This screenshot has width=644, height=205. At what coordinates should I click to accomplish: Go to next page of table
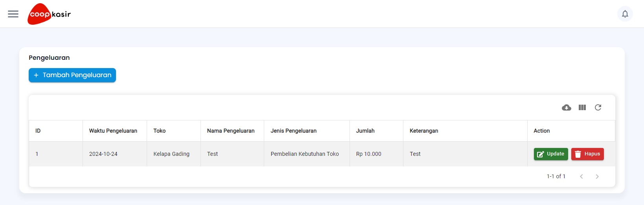point(597,176)
